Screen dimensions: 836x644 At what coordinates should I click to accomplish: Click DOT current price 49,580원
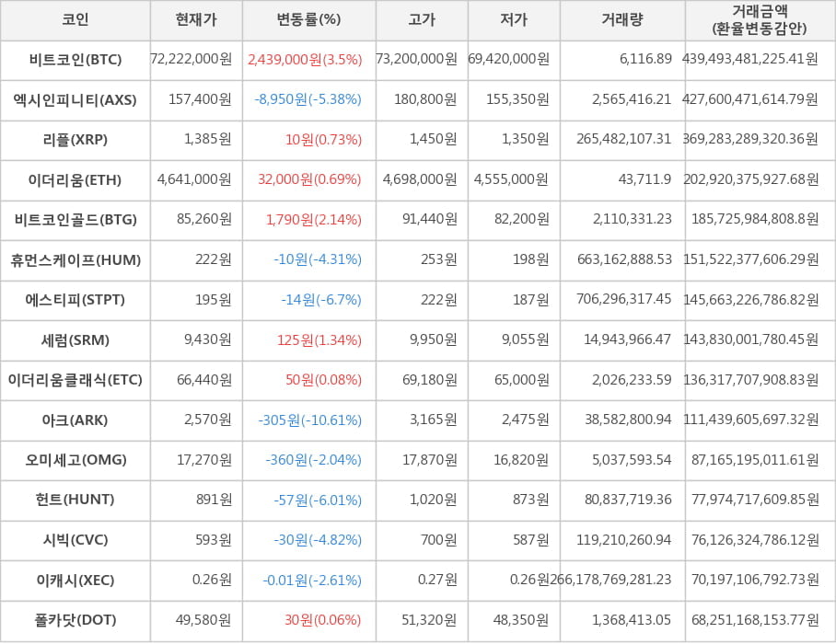coord(203,620)
